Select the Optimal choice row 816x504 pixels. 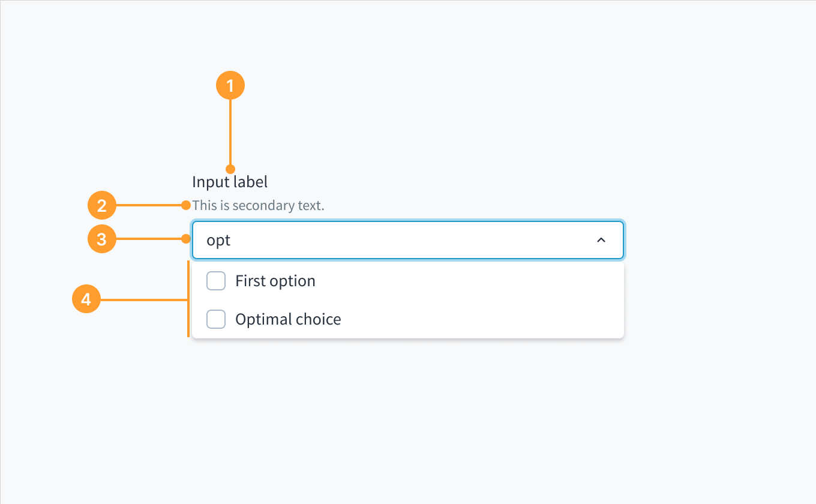point(288,319)
